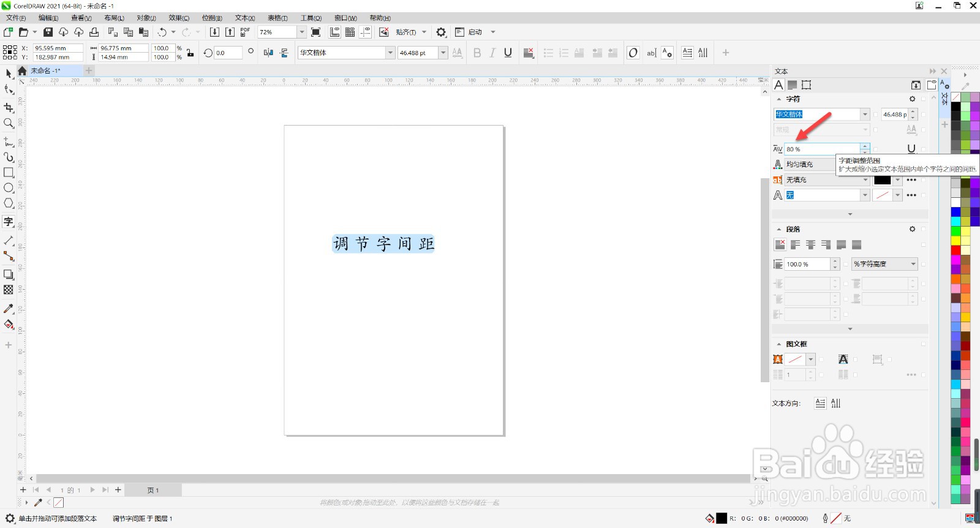This screenshot has width=980, height=528.
Task: Collapse the 图文框 section
Action: pyautogui.click(x=779, y=344)
